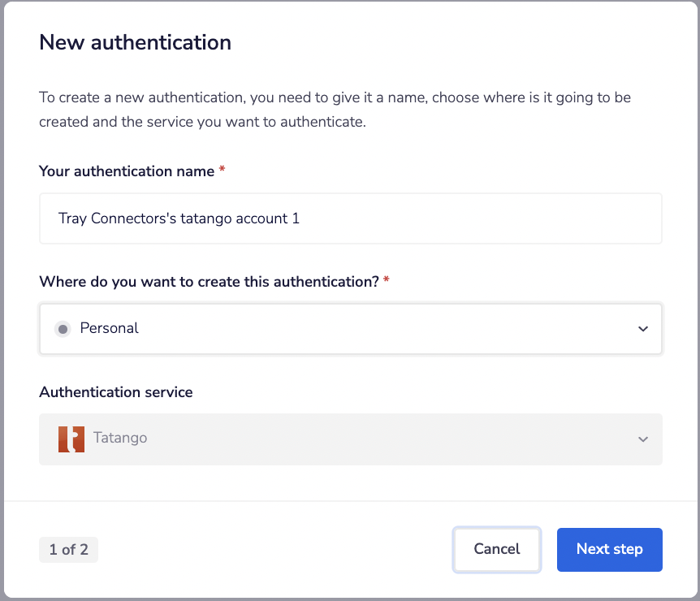Click the 1 of 2 step indicator

[x=68, y=549]
